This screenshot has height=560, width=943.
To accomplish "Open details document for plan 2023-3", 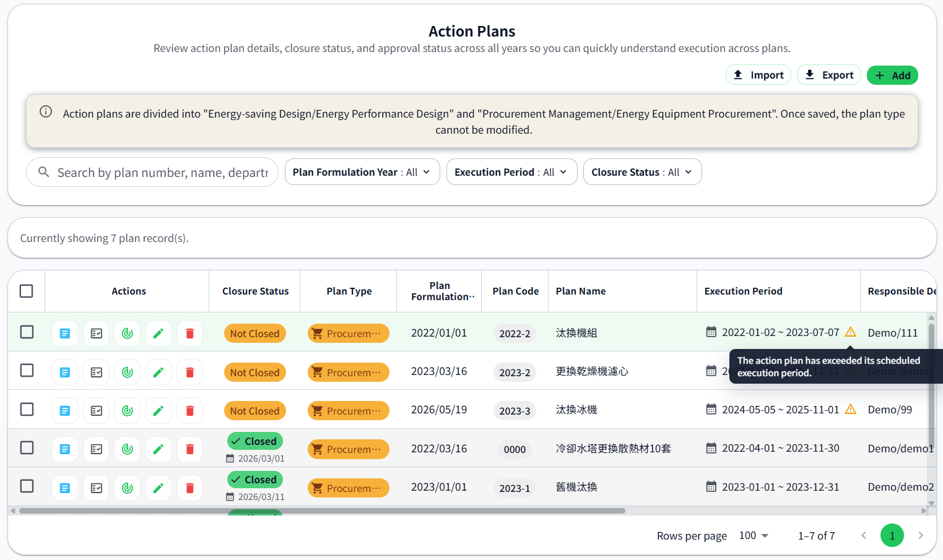I will click(x=65, y=411).
